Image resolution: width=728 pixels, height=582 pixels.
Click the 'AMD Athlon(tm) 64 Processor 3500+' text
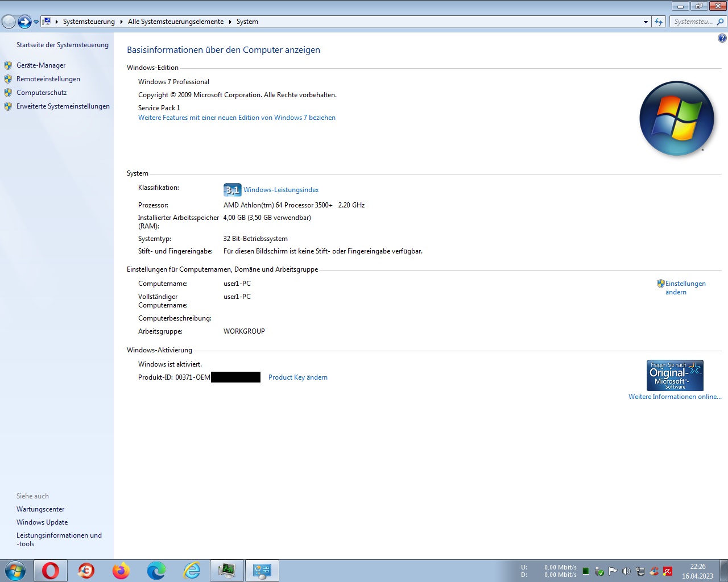click(x=278, y=205)
